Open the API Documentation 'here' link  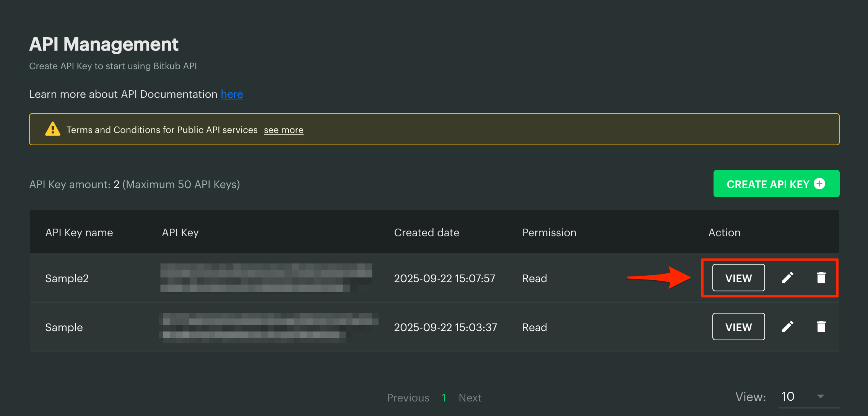click(x=232, y=94)
